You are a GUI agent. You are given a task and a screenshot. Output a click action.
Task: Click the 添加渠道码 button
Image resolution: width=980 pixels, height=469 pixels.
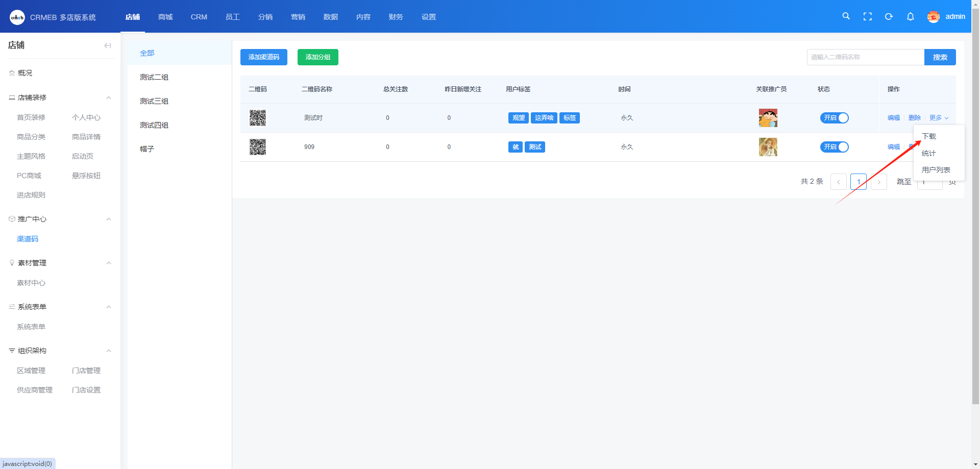pos(263,57)
